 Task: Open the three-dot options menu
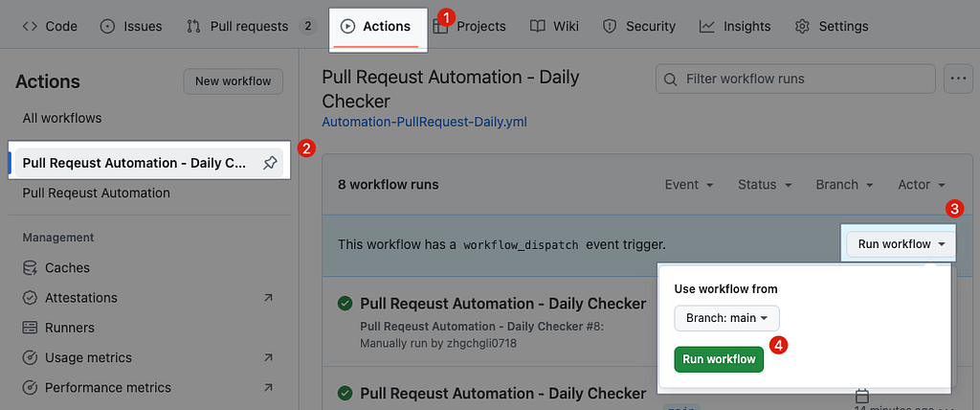click(958, 79)
